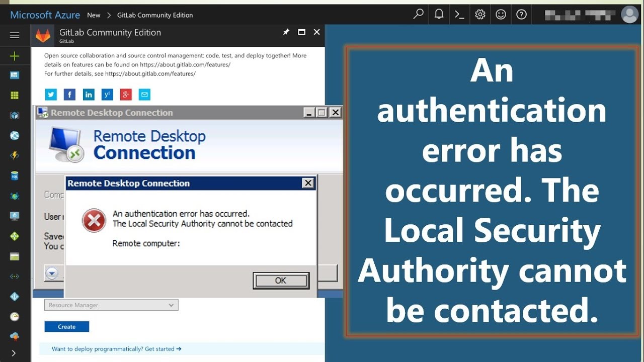644x362 pixels.
Task: Open the help question mark icon
Action: click(x=521, y=15)
